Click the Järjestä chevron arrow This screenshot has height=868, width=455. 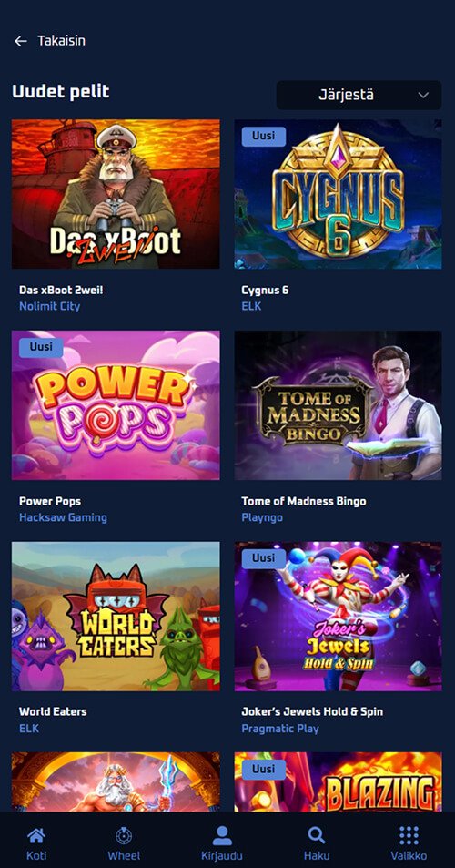(423, 96)
